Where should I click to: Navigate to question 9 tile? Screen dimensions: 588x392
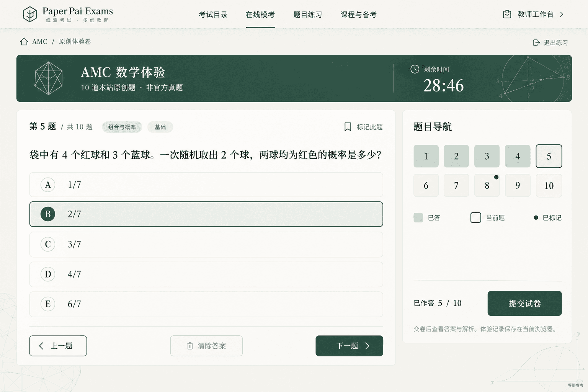coord(518,186)
